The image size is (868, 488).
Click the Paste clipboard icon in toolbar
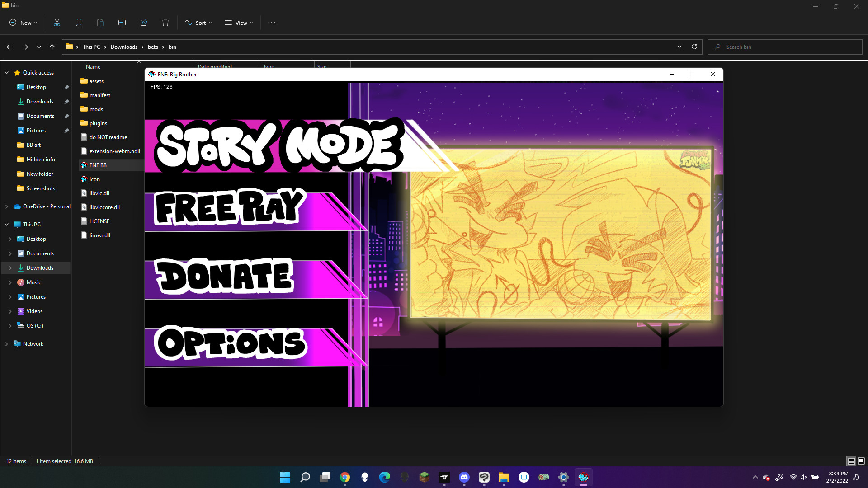(100, 23)
